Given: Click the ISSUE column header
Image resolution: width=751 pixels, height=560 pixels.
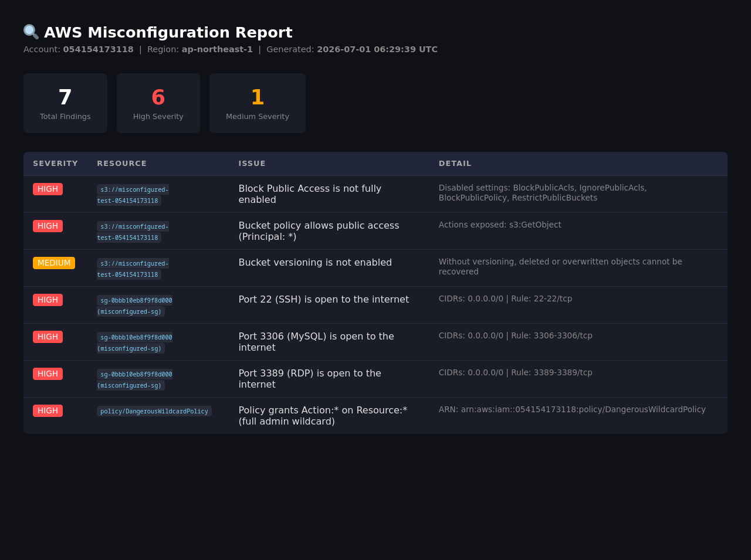Looking at the screenshot, I should pos(252,164).
